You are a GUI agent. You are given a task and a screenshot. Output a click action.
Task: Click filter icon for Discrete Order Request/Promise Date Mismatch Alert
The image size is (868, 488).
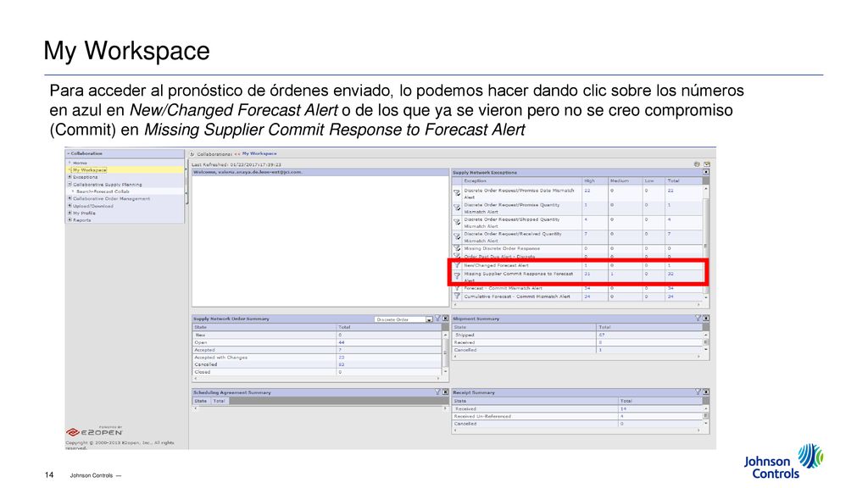pos(457,193)
